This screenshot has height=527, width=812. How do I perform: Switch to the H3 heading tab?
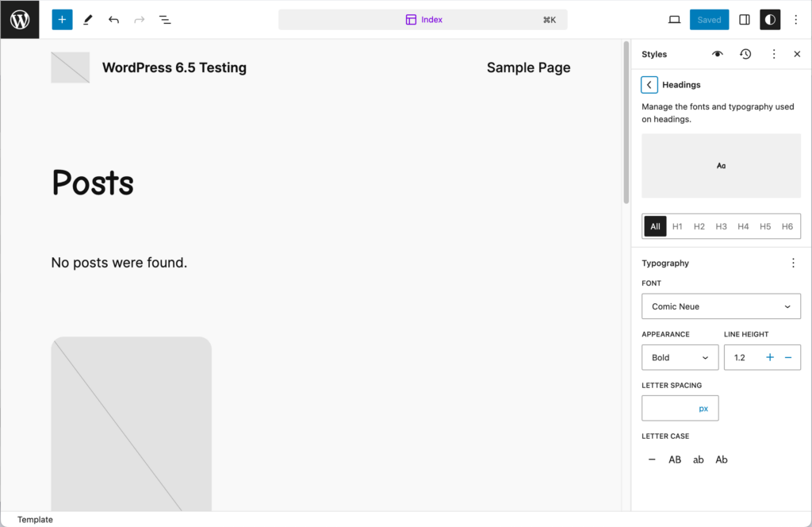tap(721, 226)
